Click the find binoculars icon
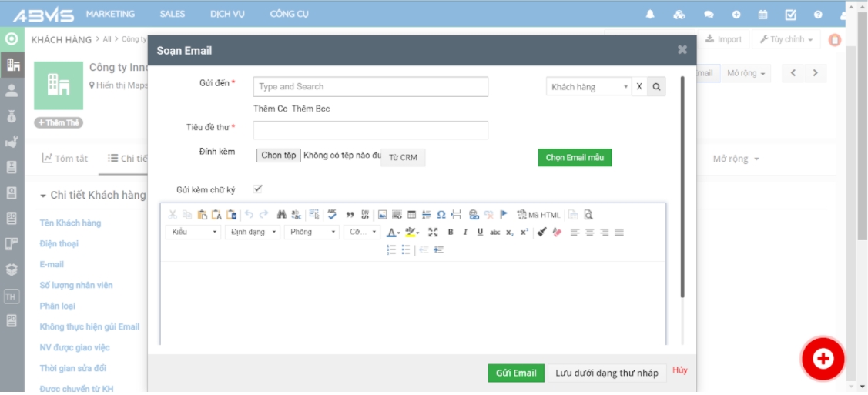868x395 pixels. [x=282, y=215]
